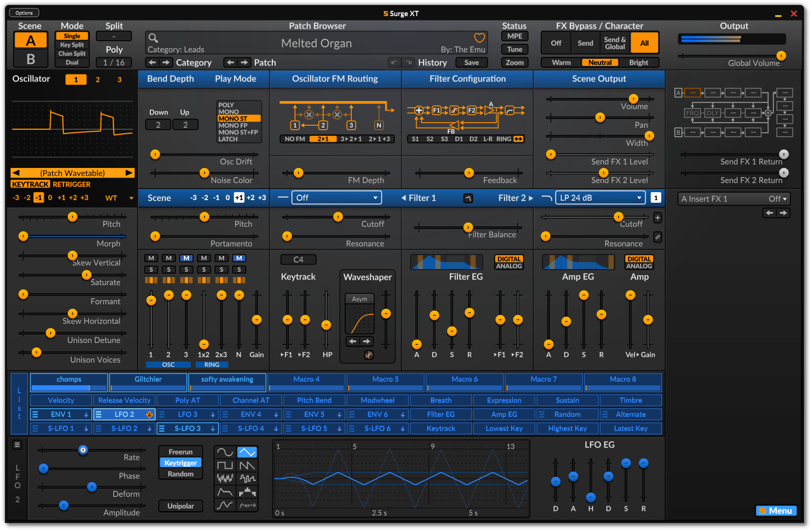
Task: Click the Bend Depth Down value field
Action: [158, 125]
